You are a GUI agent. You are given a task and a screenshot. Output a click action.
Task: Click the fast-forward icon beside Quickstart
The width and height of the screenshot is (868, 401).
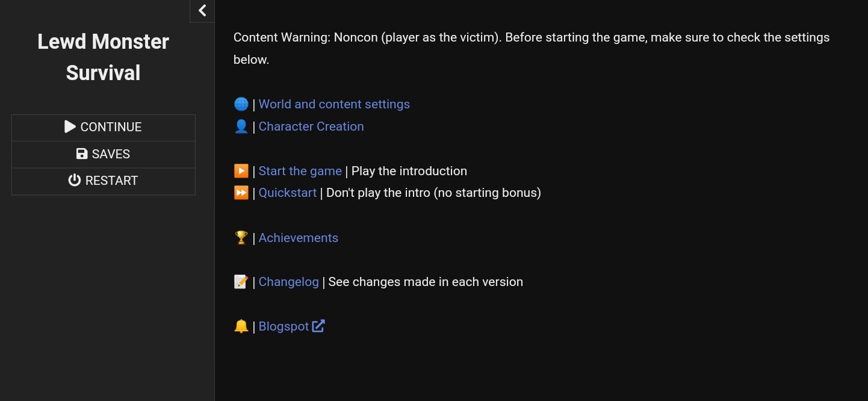241,193
